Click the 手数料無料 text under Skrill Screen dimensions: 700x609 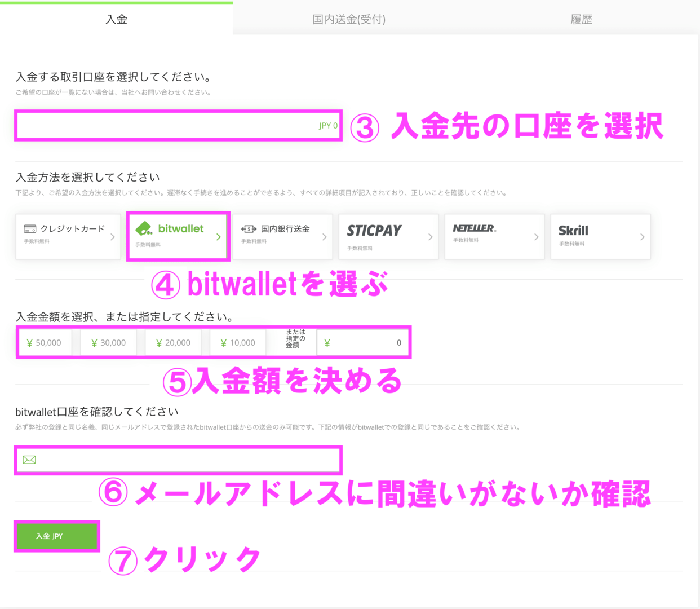[572, 244]
